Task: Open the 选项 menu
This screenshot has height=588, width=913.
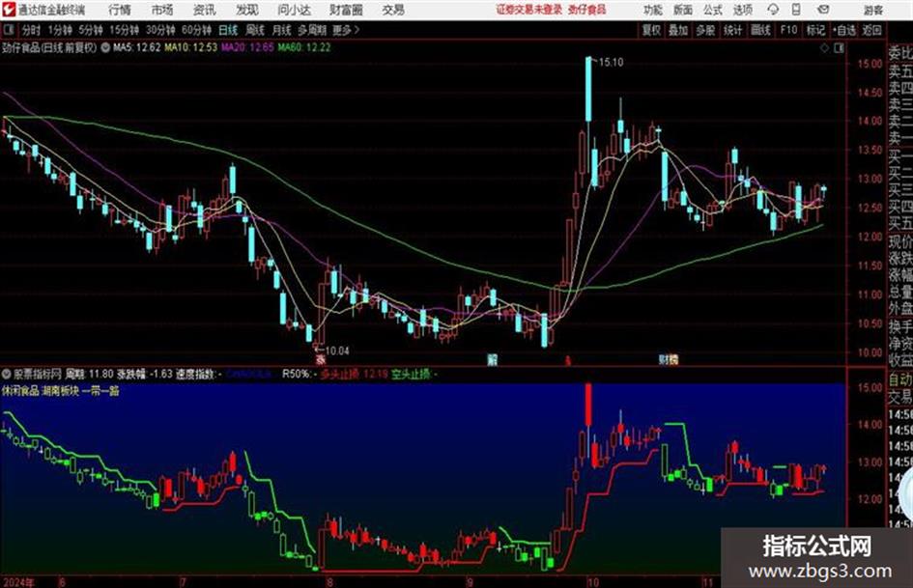Action: tap(742, 10)
